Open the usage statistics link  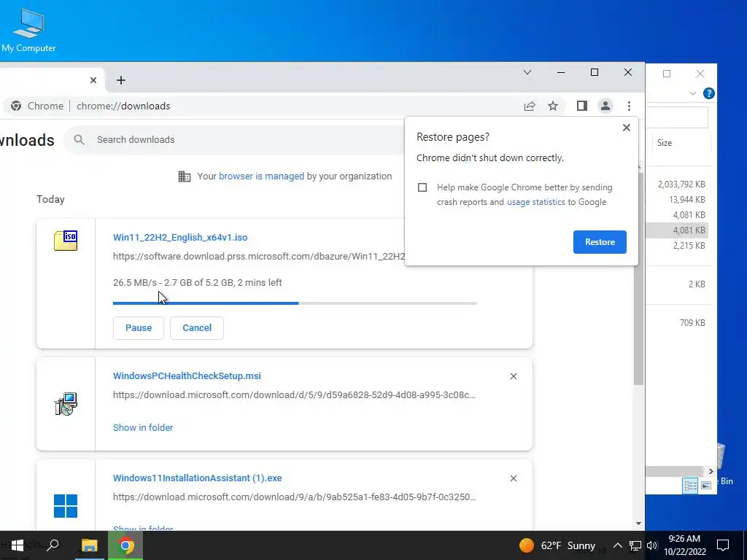click(535, 202)
